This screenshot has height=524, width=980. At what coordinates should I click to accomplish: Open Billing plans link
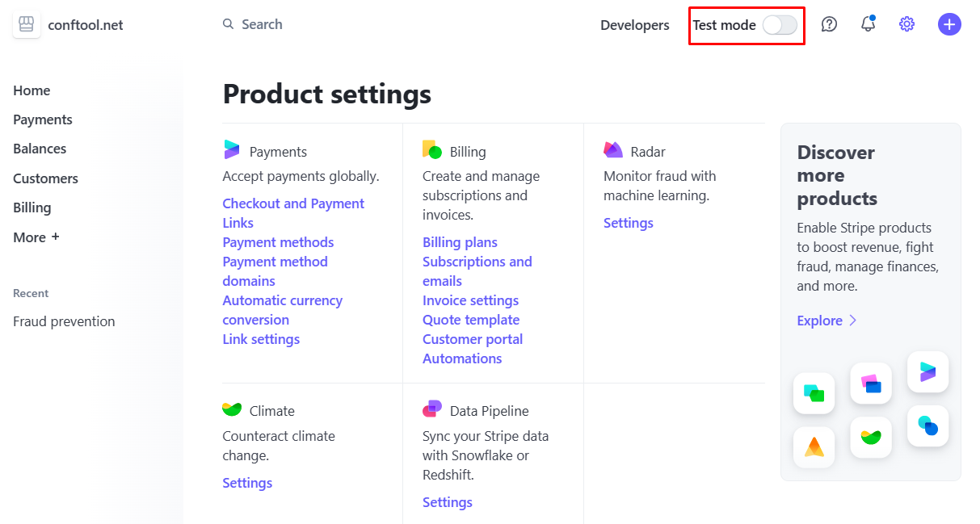pos(460,242)
